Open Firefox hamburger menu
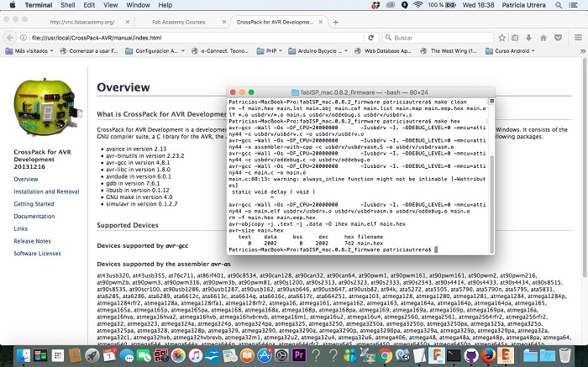This screenshot has height=367, width=588. click(x=578, y=38)
